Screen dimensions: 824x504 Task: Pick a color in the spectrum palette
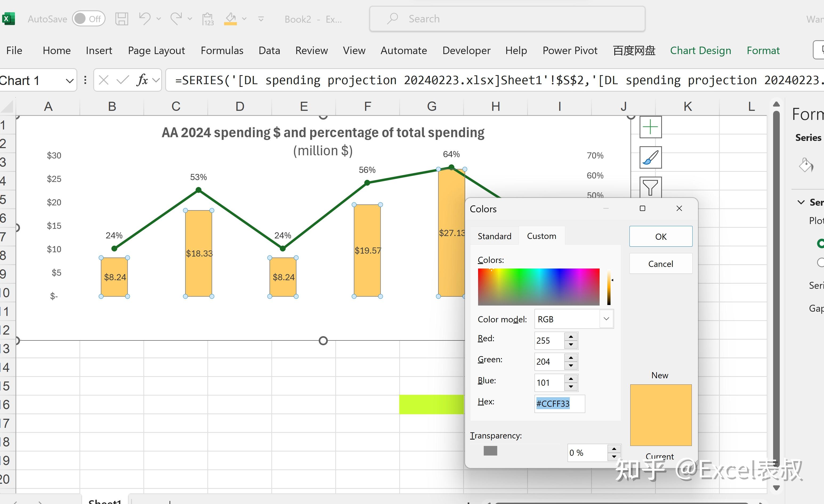tap(539, 287)
